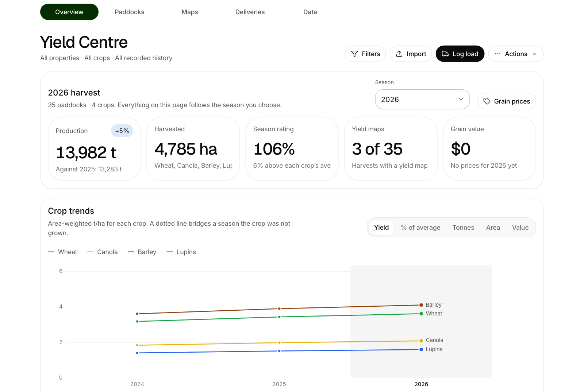Click the Lupins 2026 data point
584x392 pixels.
pos(421,349)
